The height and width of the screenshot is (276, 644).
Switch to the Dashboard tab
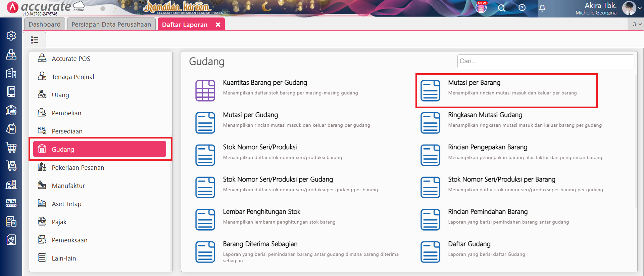click(45, 25)
